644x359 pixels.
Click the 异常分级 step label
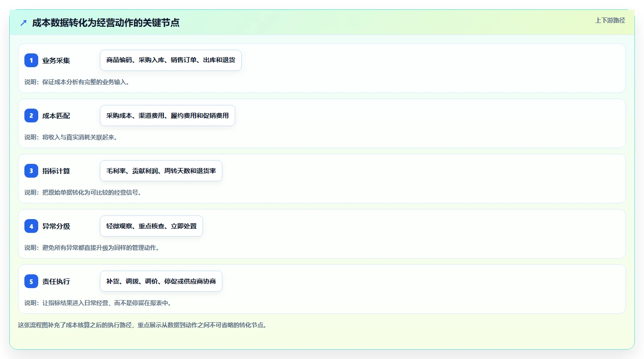point(56,226)
